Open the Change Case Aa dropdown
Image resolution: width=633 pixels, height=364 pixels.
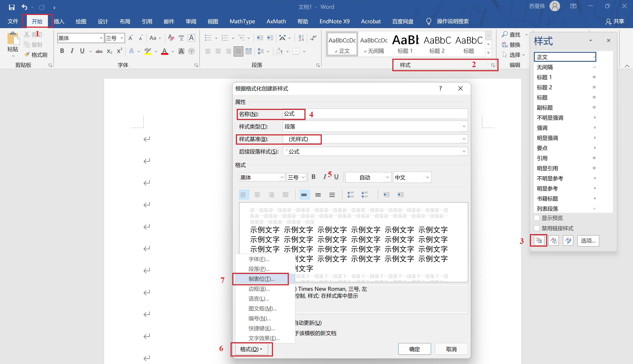click(155, 38)
